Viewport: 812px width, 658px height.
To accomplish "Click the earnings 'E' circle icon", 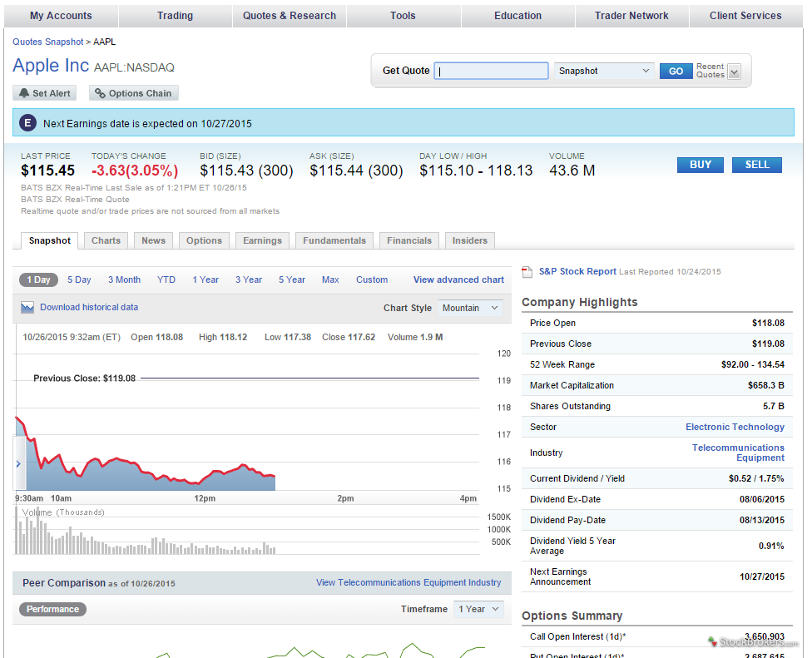I will (27, 123).
